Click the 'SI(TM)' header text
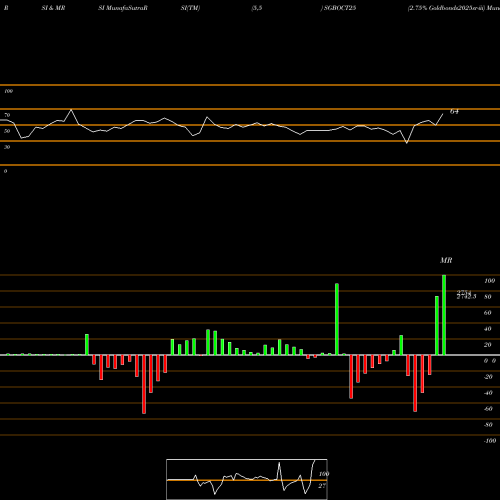 [x=190, y=8]
